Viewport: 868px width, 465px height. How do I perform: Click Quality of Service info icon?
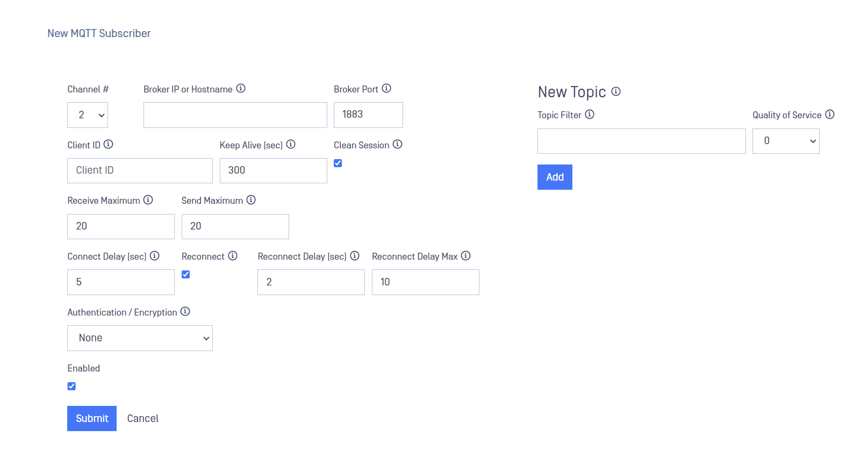tap(830, 114)
